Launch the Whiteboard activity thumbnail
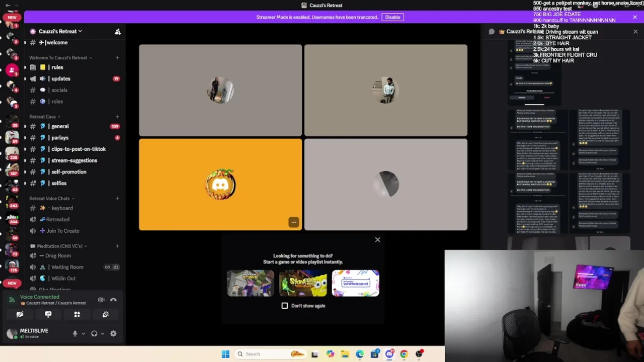644x362 pixels. click(x=355, y=283)
